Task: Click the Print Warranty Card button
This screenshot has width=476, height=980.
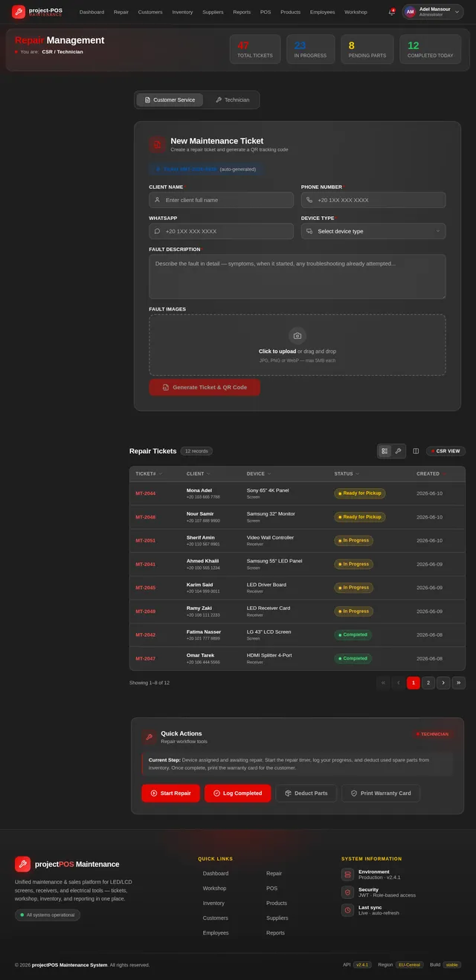Action: point(381,793)
